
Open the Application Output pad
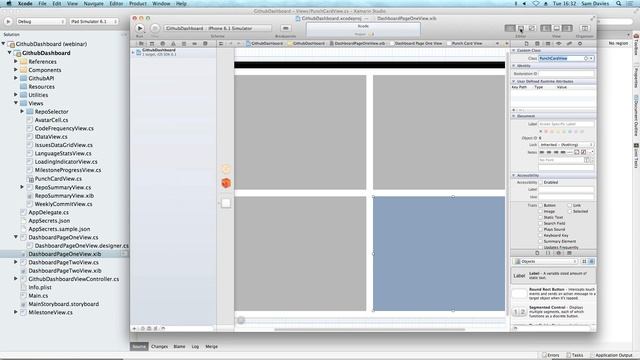tap(611, 355)
